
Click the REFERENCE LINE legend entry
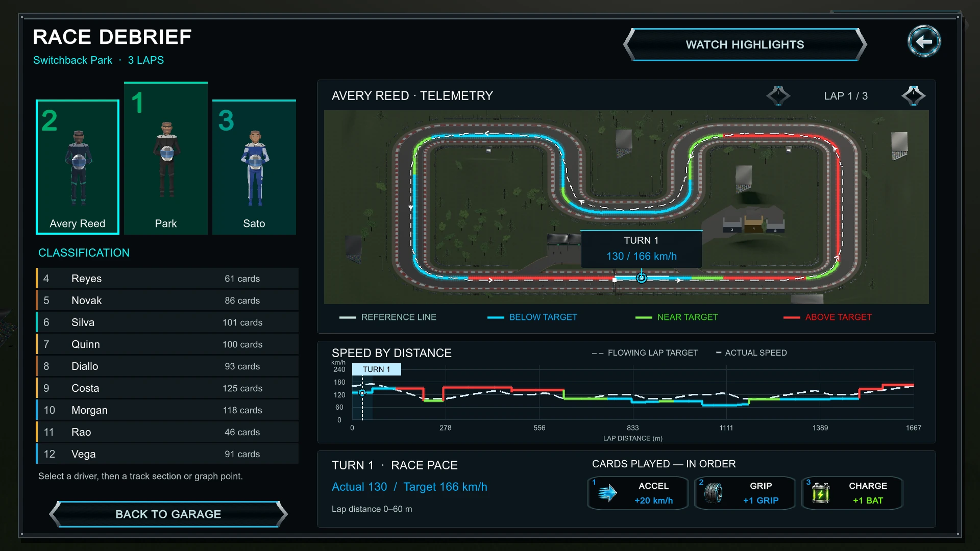(x=388, y=317)
